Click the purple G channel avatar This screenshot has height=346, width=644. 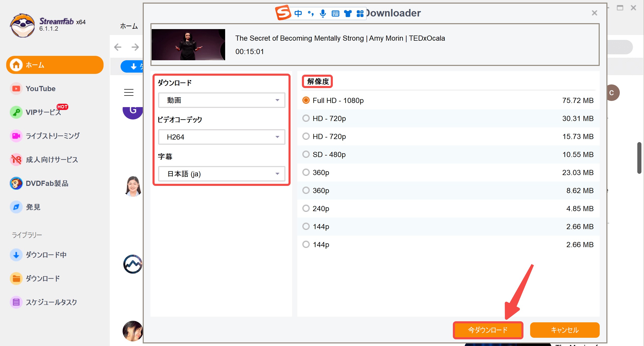tap(133, 113)
